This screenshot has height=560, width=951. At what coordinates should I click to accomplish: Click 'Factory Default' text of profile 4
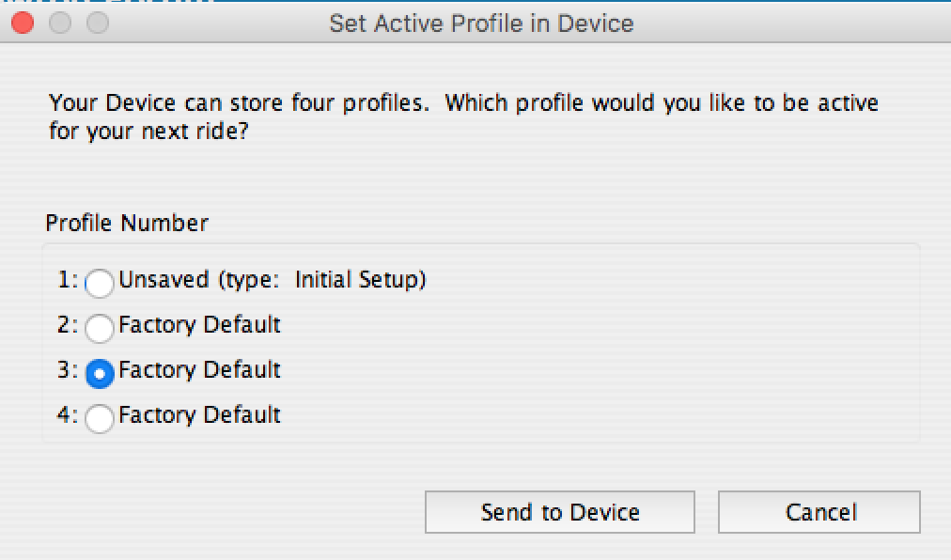(x=199, y=415)
